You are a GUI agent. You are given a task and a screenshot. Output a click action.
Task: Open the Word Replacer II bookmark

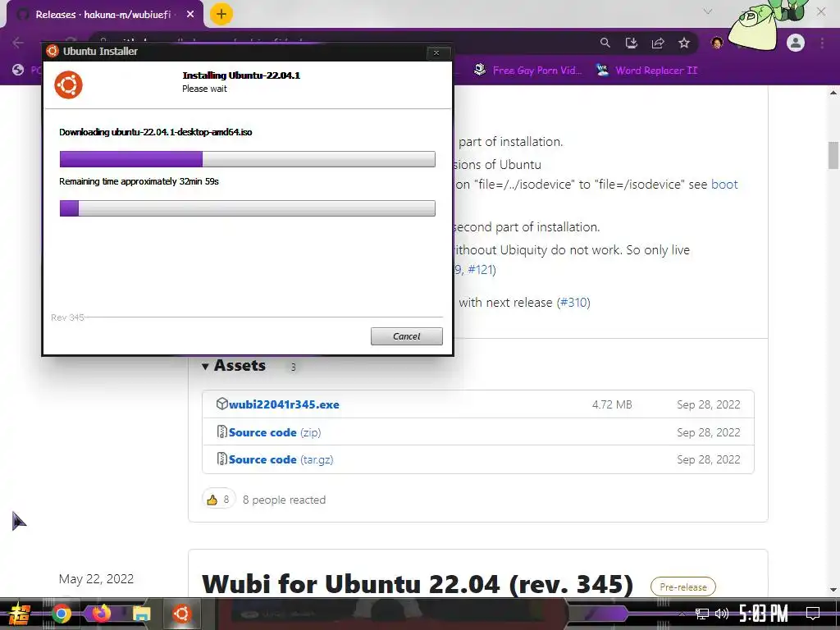(x=647, y=71)
